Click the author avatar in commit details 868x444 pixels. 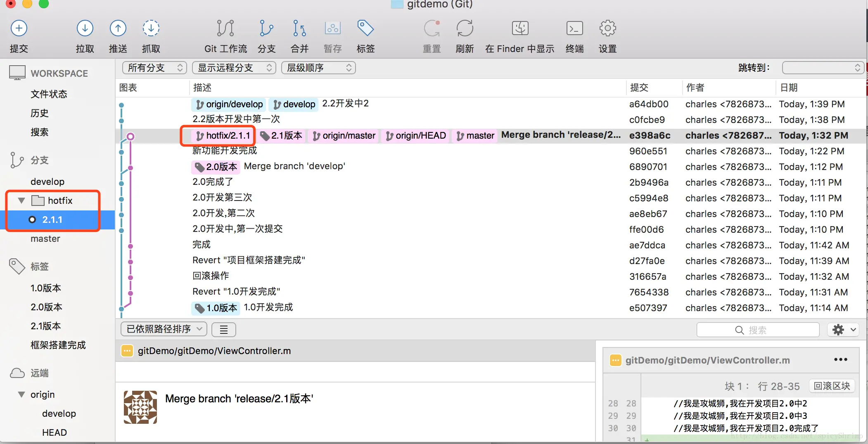140,407
